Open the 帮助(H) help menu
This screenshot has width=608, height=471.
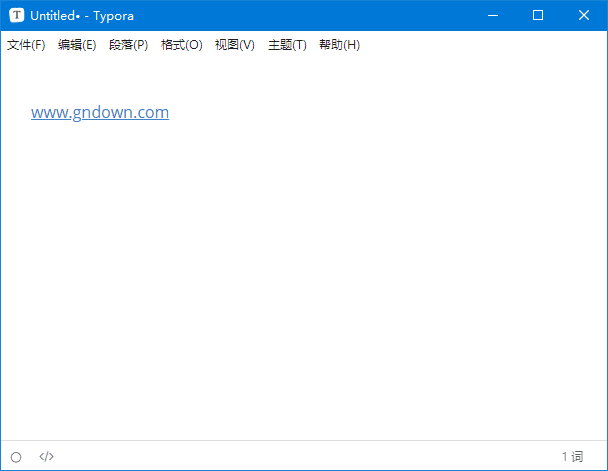(x=339, y=45)
